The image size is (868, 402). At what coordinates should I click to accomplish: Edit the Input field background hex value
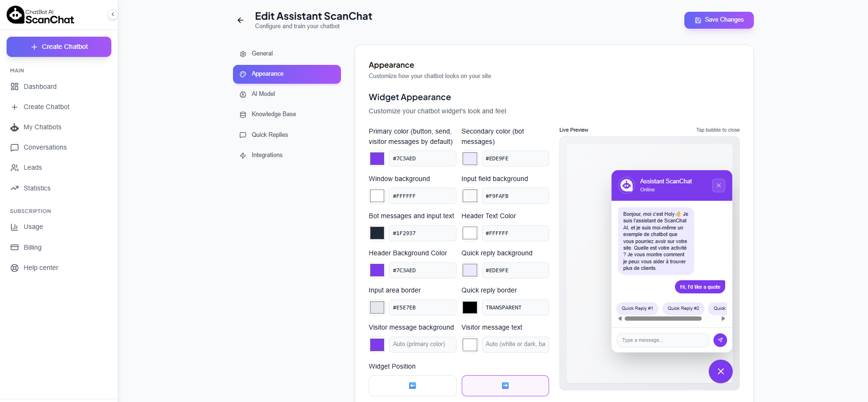(x=515, y=196)
